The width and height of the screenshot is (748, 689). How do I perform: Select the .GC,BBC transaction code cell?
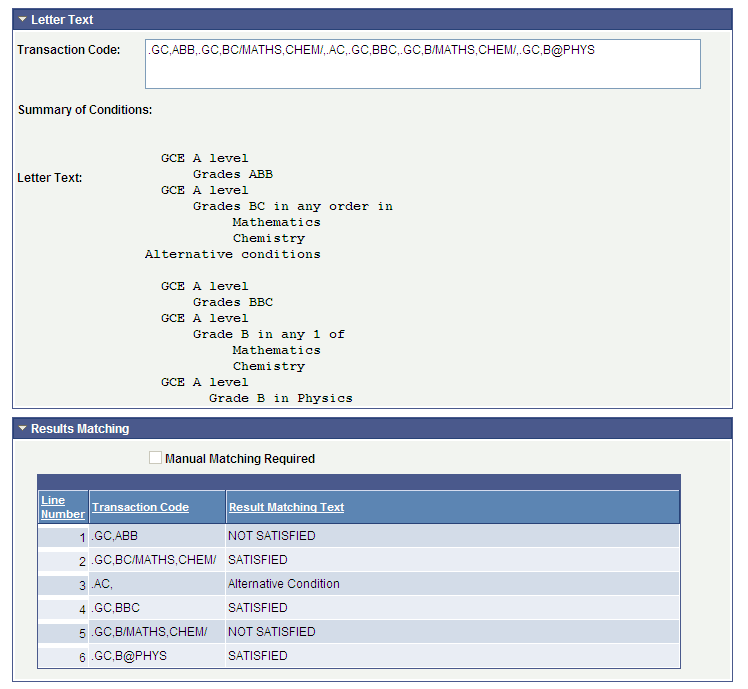point(157,608)
